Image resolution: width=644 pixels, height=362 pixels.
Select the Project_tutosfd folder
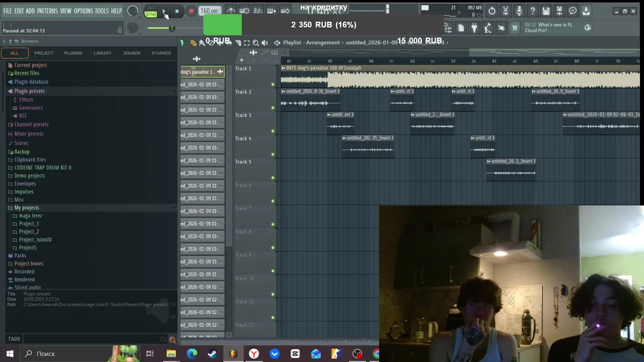pyautogui.click(x=35, y=240)
